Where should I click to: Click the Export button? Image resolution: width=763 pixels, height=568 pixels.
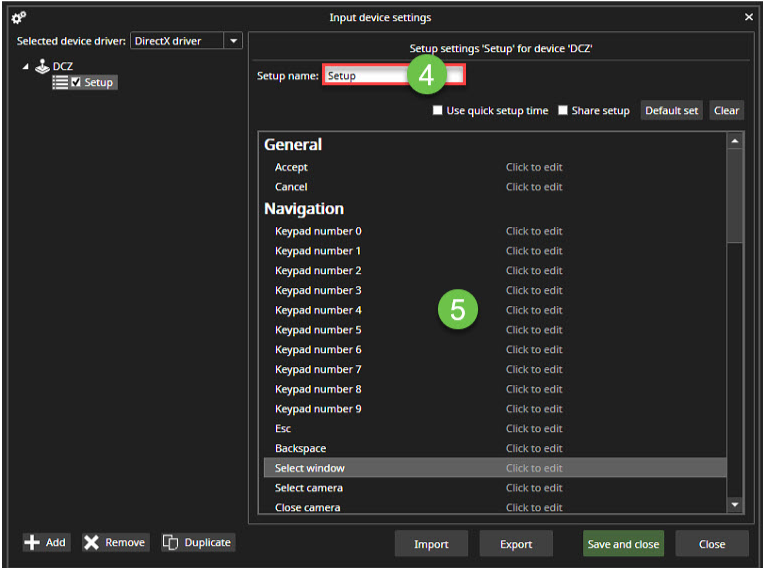coord(516,544)
